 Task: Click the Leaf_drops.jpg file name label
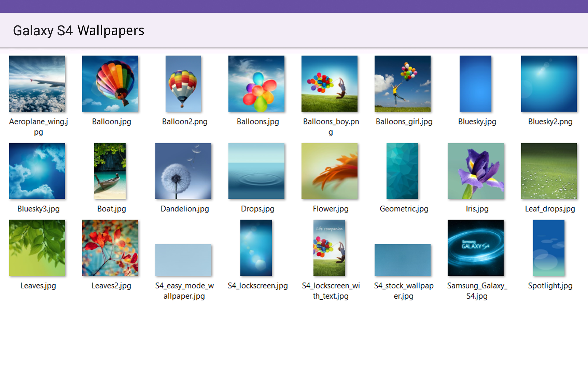point(550,209)
